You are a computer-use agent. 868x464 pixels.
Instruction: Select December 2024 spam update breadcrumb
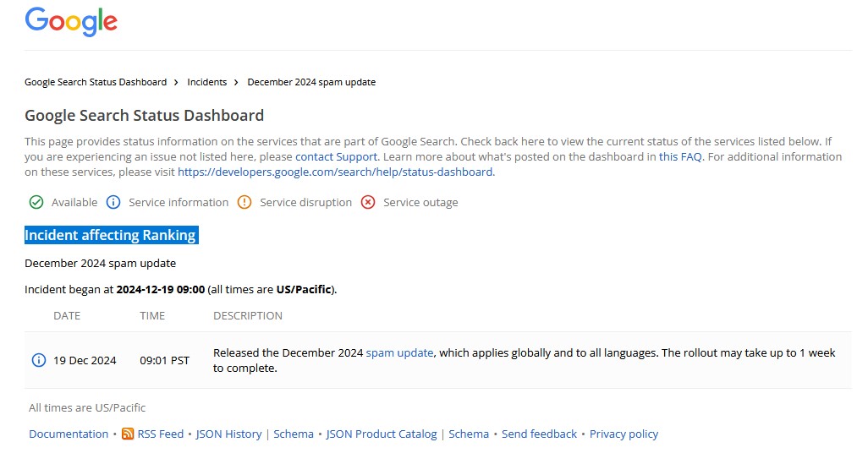(x=311, y=82)
